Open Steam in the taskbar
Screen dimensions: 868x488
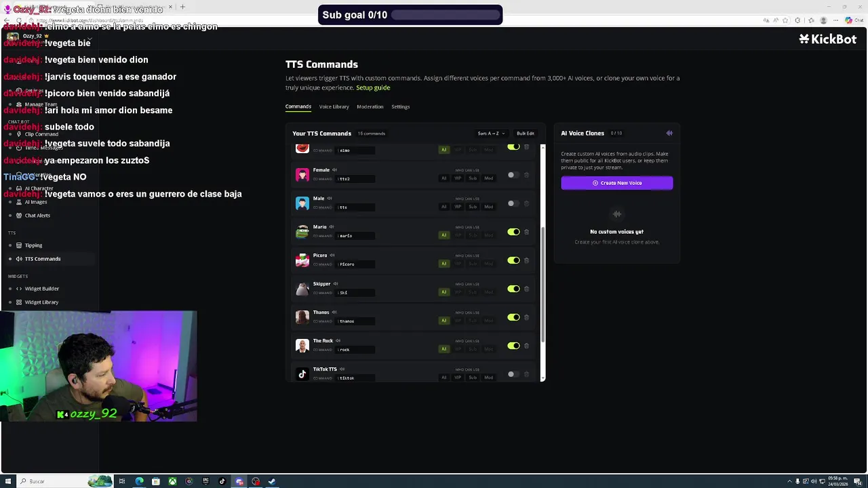(272, 481)
